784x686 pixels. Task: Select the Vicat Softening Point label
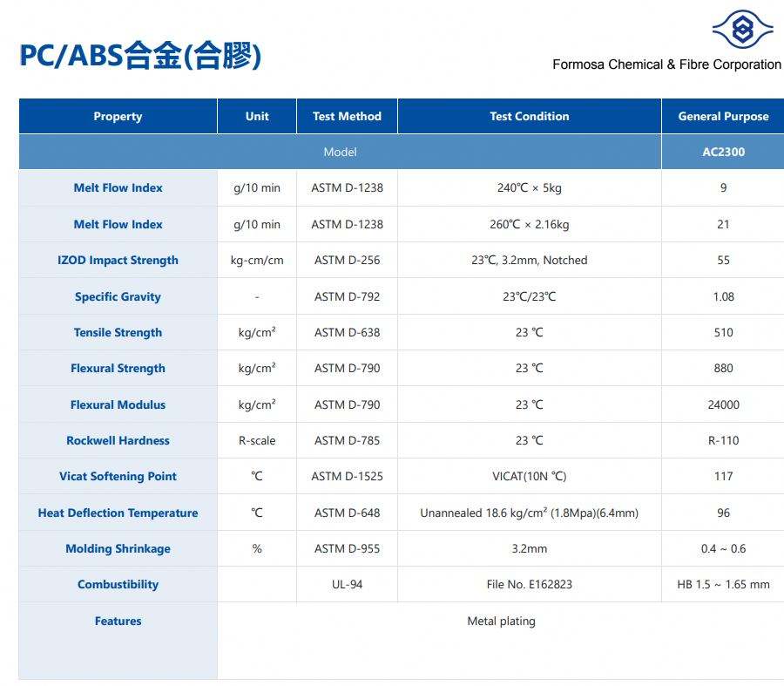(x=118, y=476)
